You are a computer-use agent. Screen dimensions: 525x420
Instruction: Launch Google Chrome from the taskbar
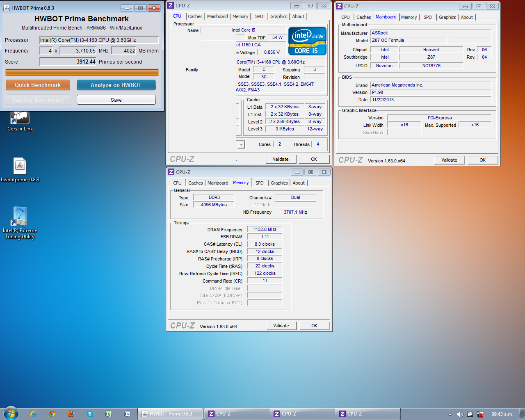point(52,414)
